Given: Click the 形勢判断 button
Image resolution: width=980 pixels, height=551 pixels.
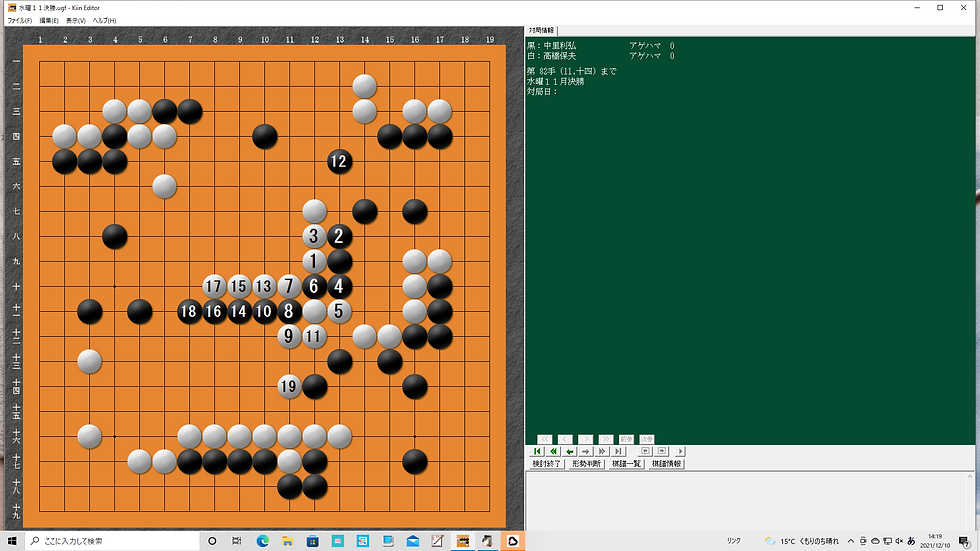Looking at the screenshot, I should [586, 464].
